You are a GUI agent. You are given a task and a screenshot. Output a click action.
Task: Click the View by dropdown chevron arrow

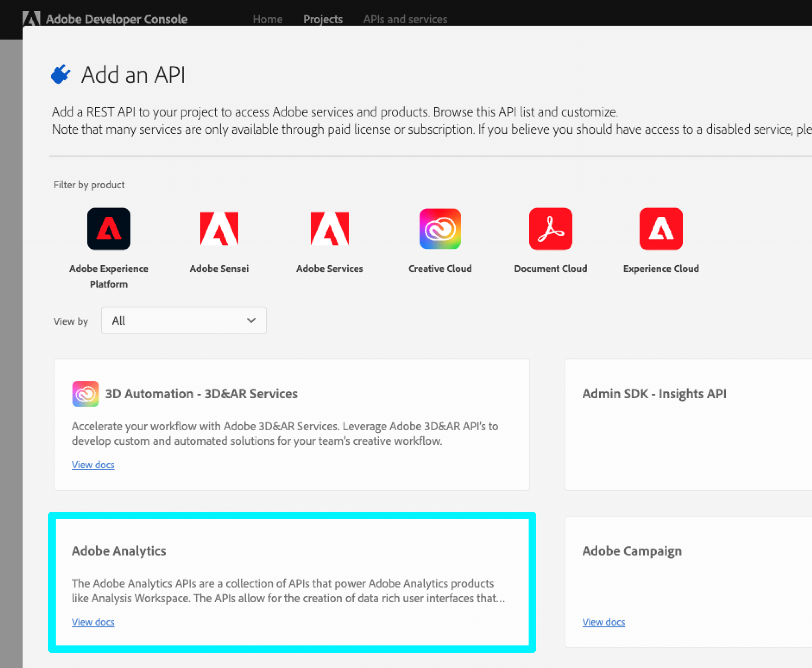(x=251, y=320)
